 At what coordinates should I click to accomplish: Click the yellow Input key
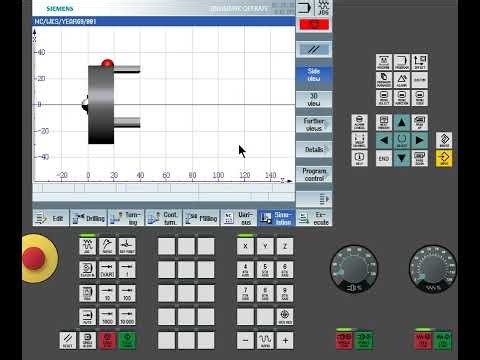click(444, 158)
